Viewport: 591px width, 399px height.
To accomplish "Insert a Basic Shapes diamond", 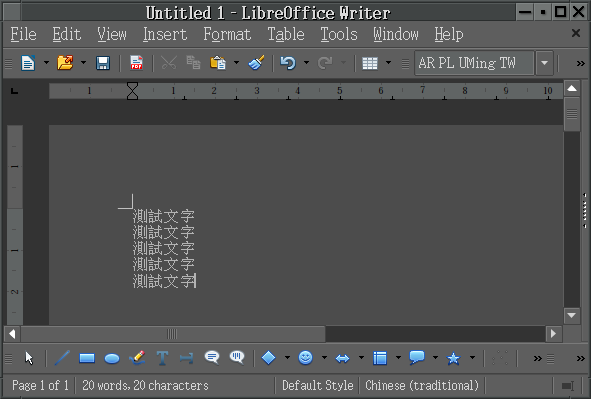I will pos(268,358).
